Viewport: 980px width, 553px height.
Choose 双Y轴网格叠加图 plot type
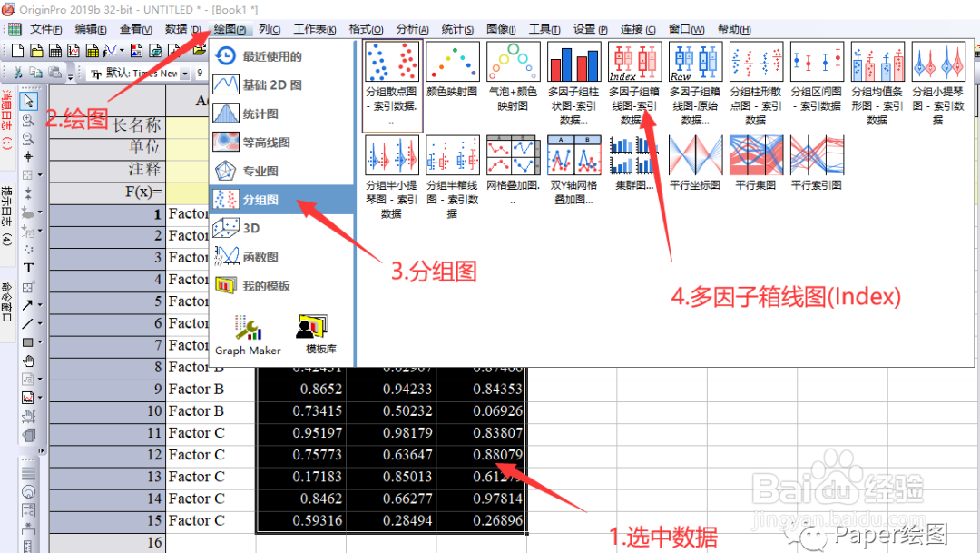coord(573,170)
